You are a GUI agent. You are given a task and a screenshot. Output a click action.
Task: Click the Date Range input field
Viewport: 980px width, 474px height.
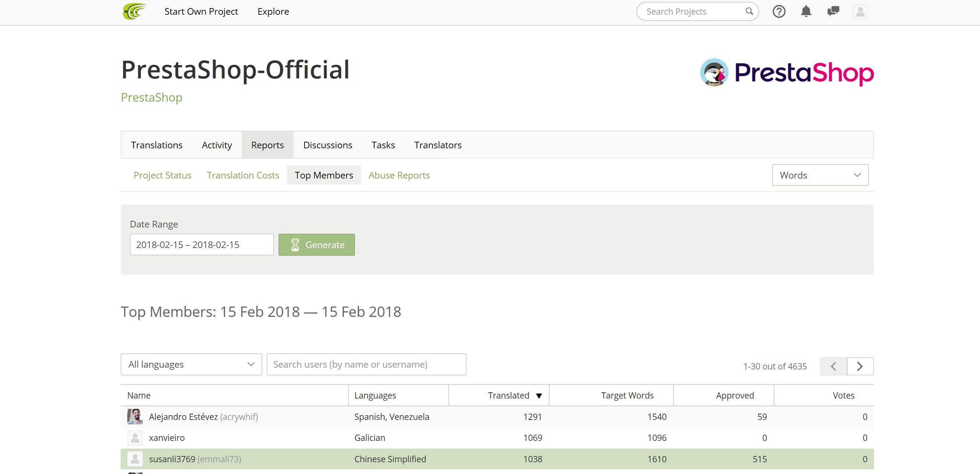[x=202, y=245]
